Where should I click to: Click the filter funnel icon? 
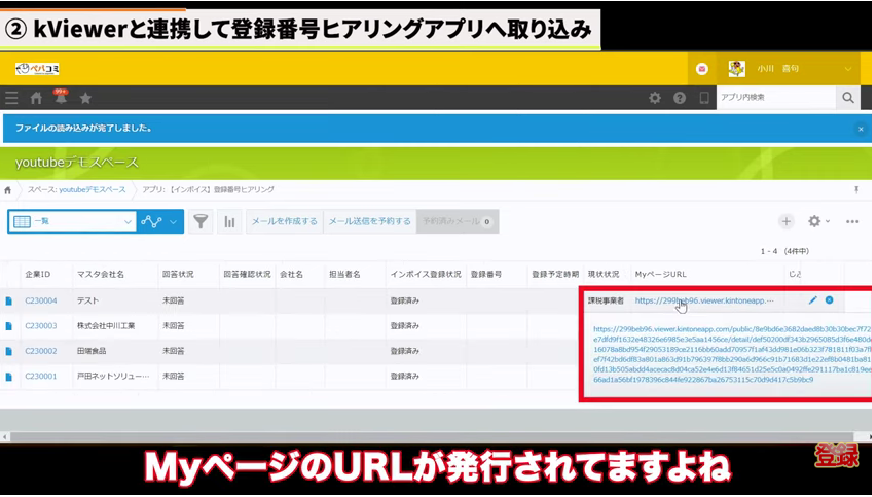click(201, 221)
